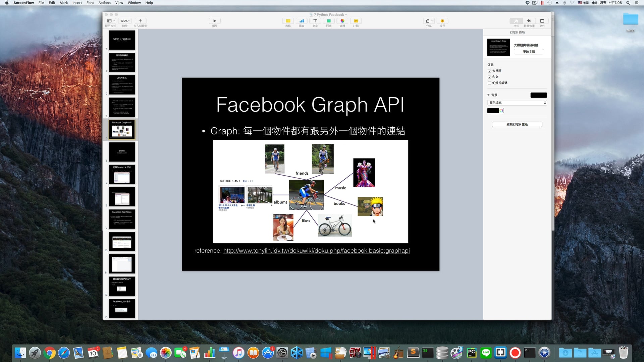644x362 pixels.
Task: Select slide 6 Demo thumbnail in sidebar
Action: [x=121, y=152]
